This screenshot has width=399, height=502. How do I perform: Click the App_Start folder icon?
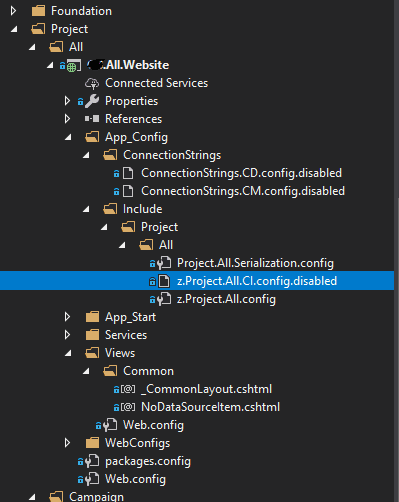92,317
